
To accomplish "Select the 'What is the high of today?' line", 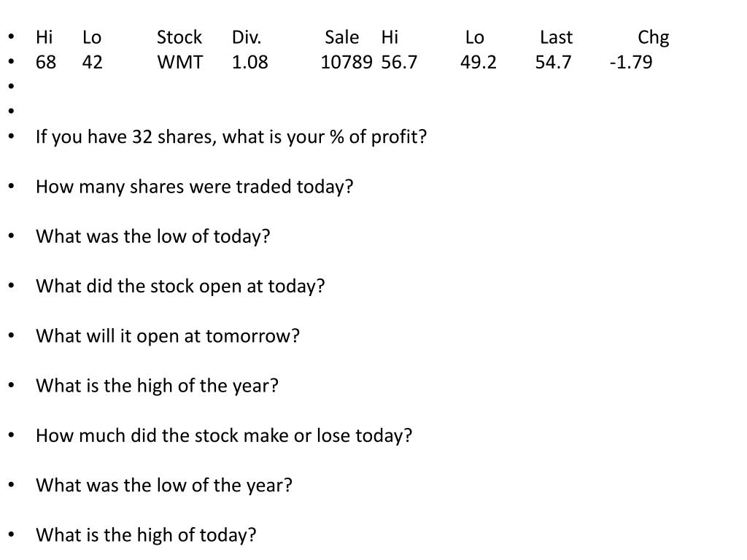I will coord(146,535).
